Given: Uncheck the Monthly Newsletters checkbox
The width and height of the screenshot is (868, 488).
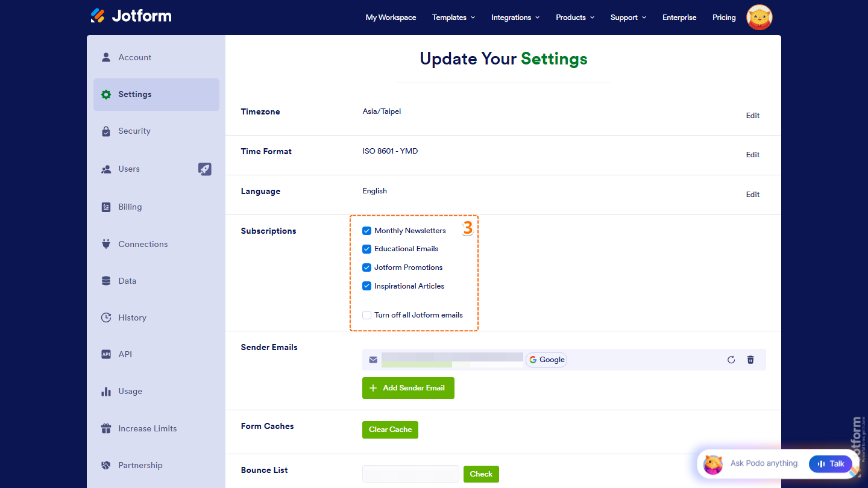Looking at the screenshot, I should 366,231.
